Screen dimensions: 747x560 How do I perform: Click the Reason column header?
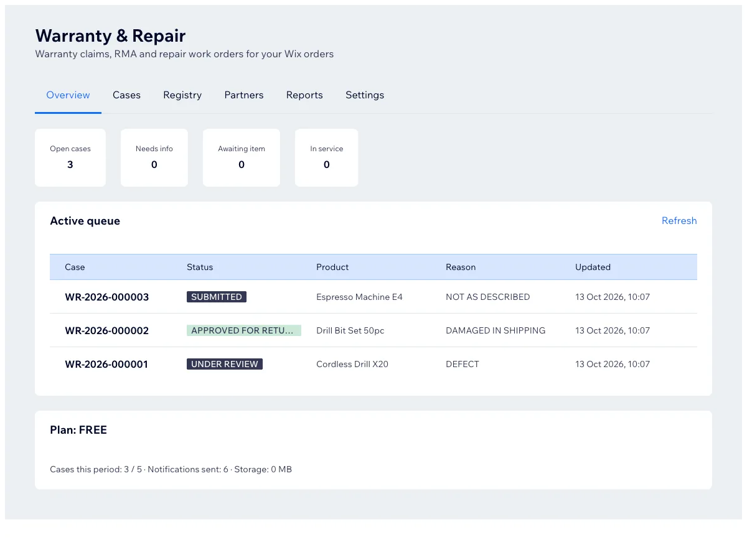click(x=461, y=267)
